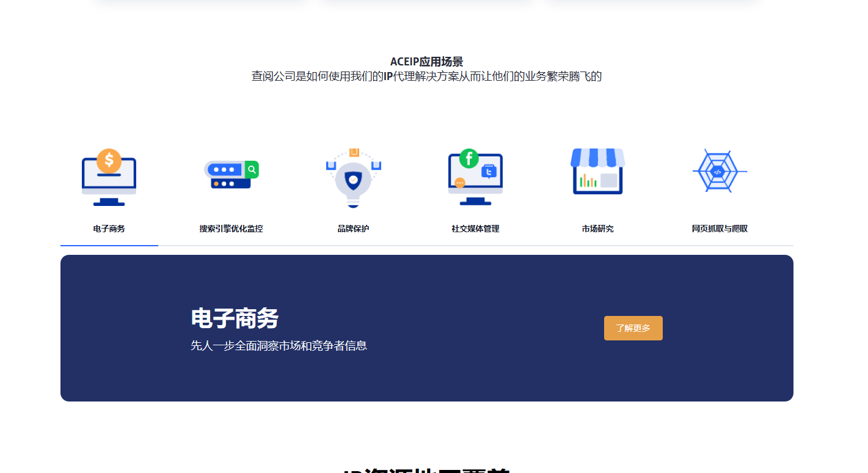Open the 社交媒体管理 tab
868x473 pixels.
pyautogui.click(x=475, y=229)
